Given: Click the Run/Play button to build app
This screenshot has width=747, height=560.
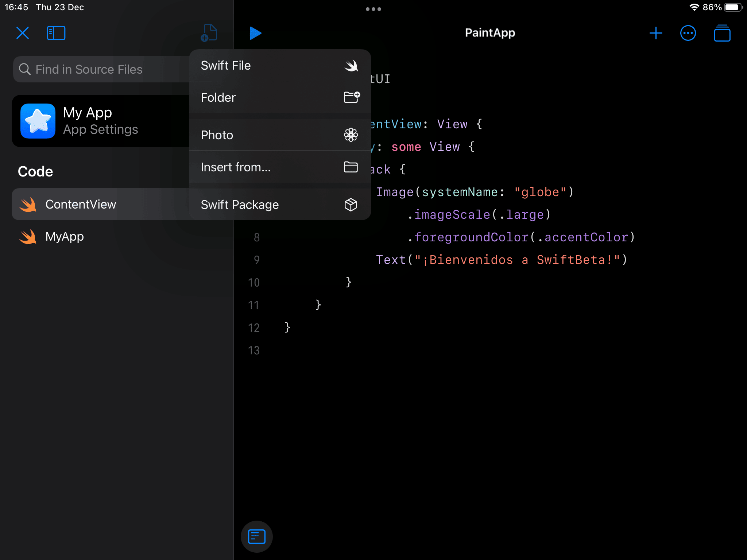Looking at the screenshot, I should coord(256,33).
